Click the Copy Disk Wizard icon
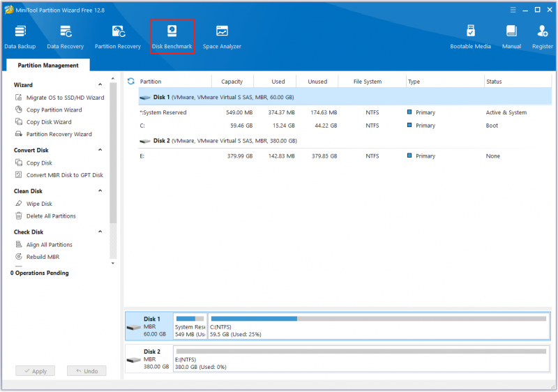Viewport: 558px width, 392px height. (19, 121)
